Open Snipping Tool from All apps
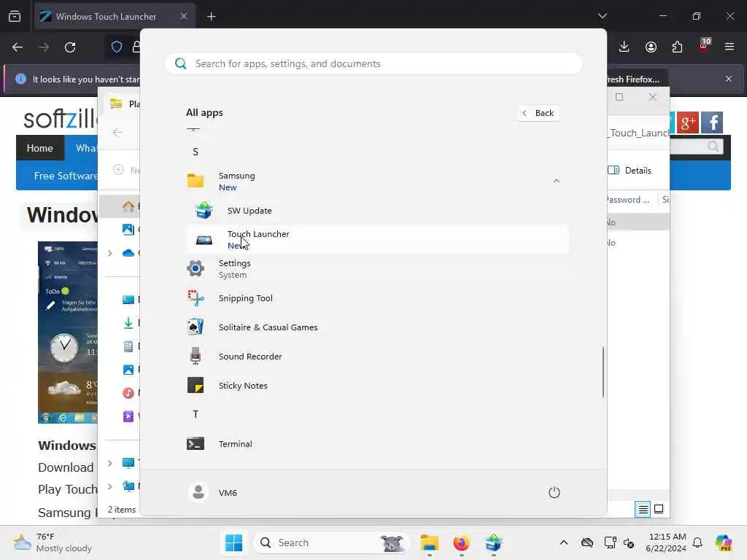This screenshot has width=747, height=560. [x=378, y=298]
